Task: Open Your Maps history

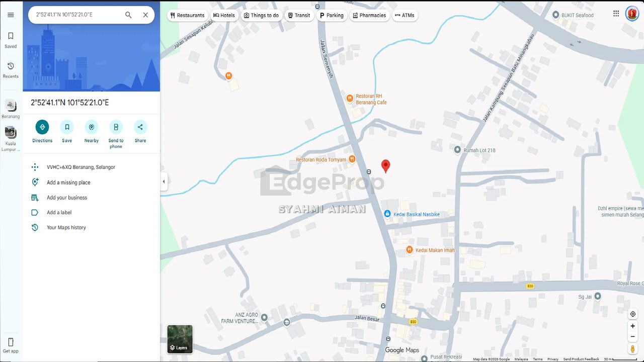Action: pos(66,227)
